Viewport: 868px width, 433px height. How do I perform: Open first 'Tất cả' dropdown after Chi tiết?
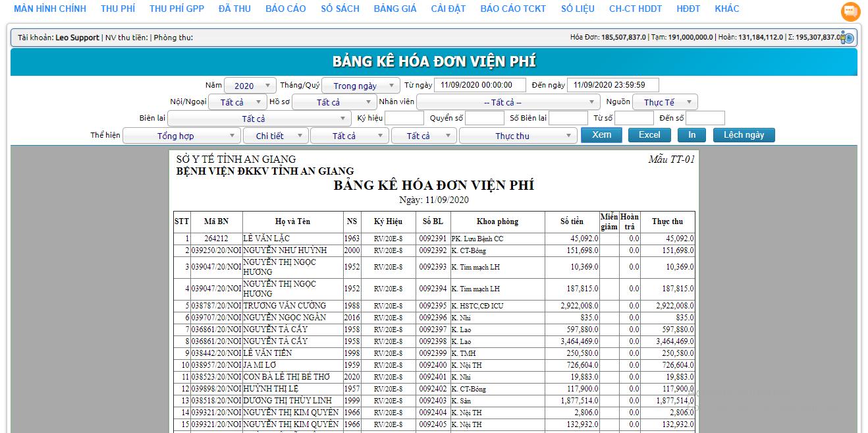(x=349, y=136)
